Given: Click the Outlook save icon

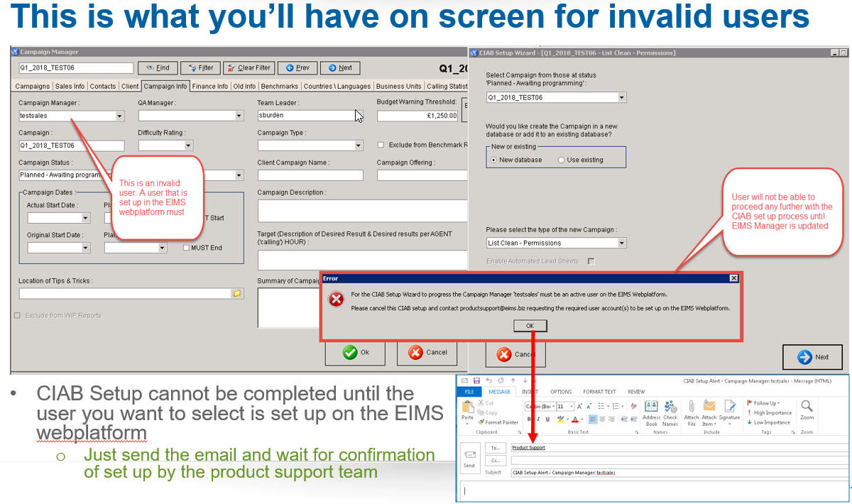Looking at the screenshot, I should [476, 381].
